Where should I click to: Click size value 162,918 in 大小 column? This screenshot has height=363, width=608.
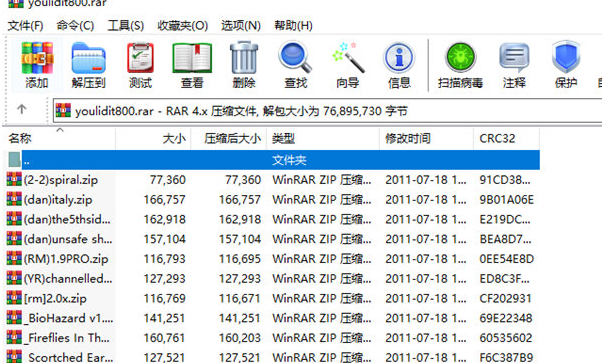click(x=165, y=219)
